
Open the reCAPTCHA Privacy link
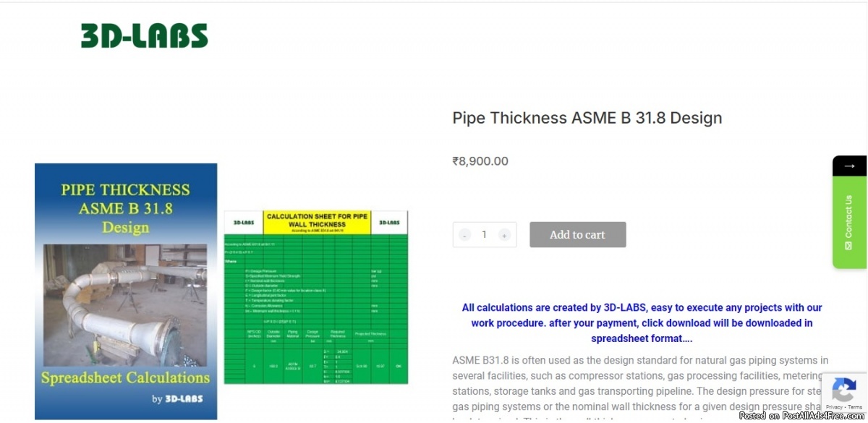click(x=834, y=407)
